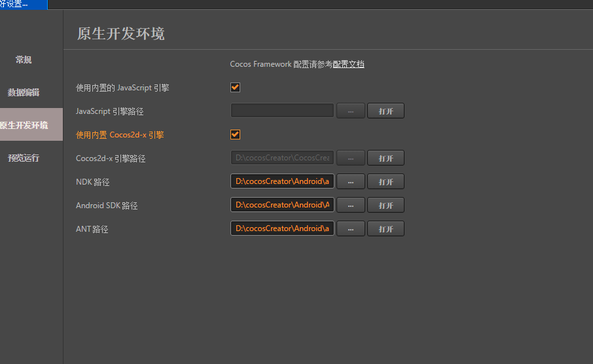Click the 使用内置的 JavaScript 引擎 label

[122, 88]
